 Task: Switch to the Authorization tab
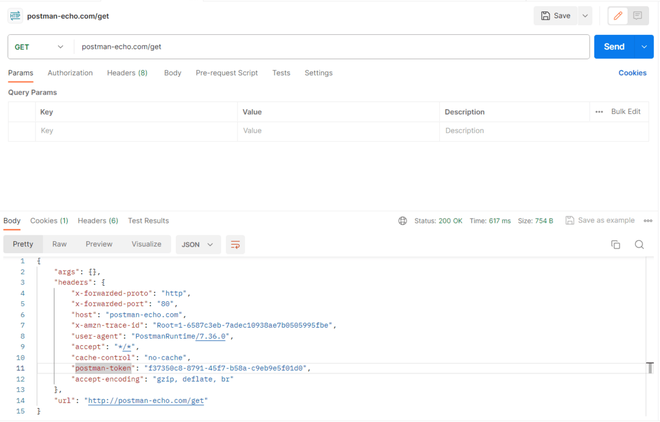pos(70,73)
